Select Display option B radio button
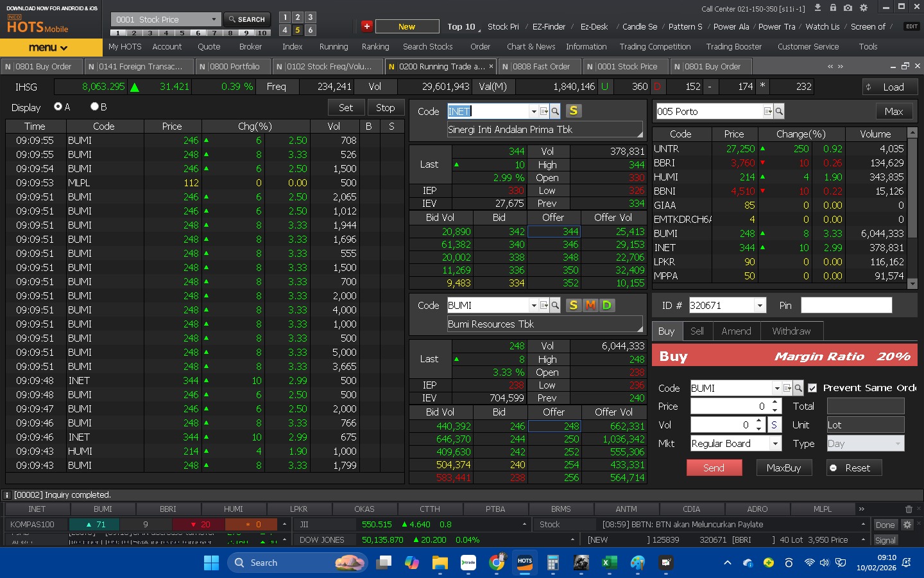This screenshot has width=924, height=578. coord(94,107)
